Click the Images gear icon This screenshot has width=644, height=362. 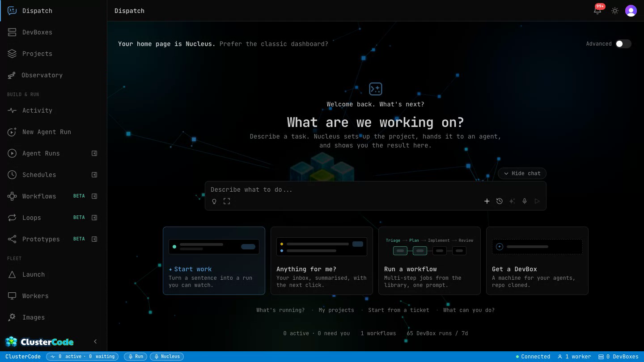tap(12, 317)
